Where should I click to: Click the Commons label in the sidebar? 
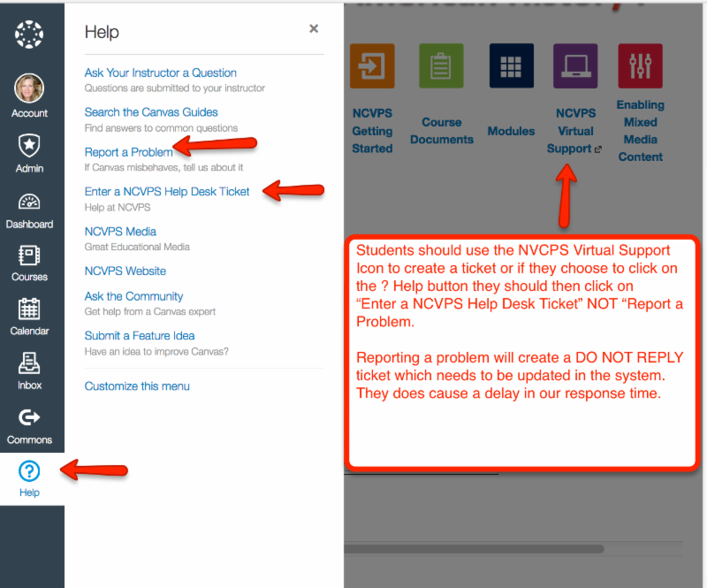pos(29,440)
